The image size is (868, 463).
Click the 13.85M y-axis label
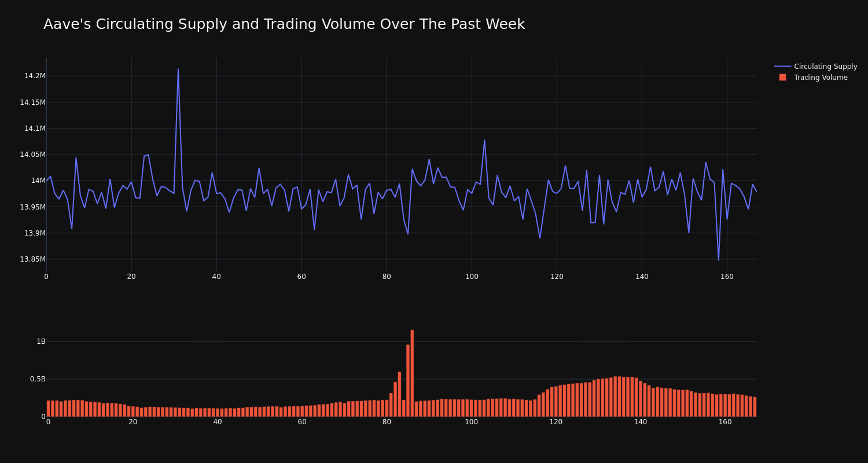32,259
